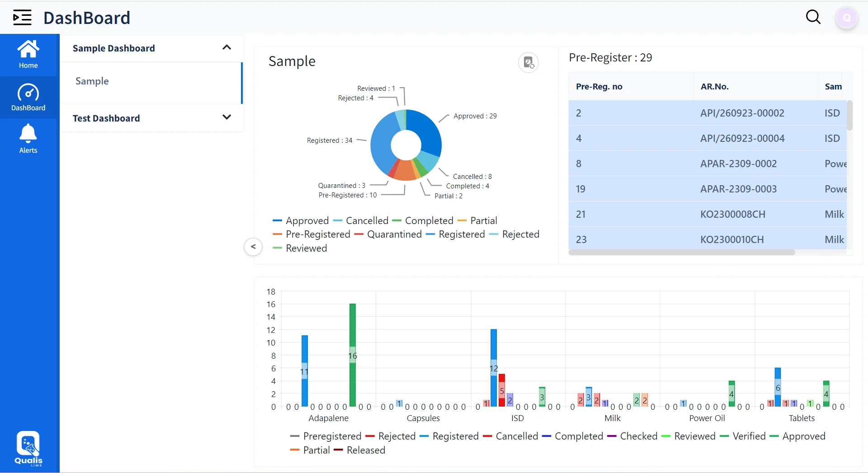Click the table horizontal scrollbar
868x473 pixels.
pos(682,253)
